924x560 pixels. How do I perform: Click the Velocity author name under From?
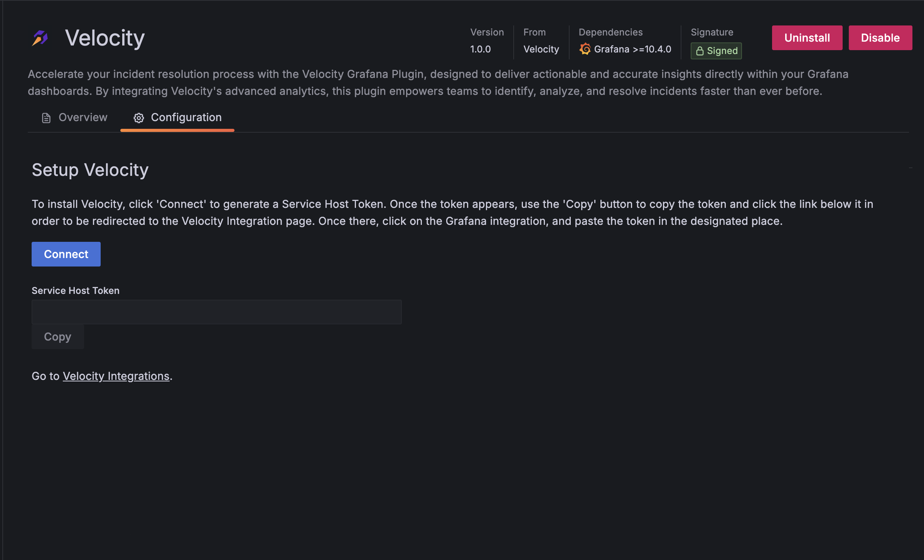point(541,49)
